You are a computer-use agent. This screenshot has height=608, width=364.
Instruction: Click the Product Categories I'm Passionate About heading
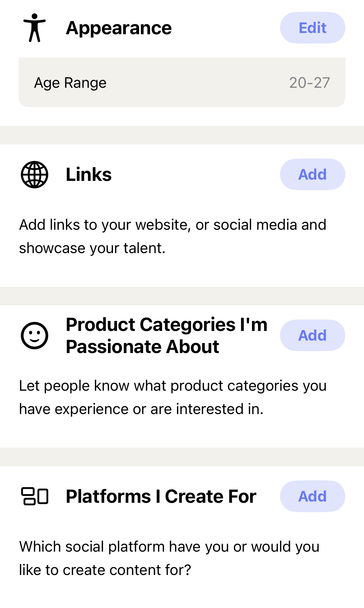pos(167,336)
